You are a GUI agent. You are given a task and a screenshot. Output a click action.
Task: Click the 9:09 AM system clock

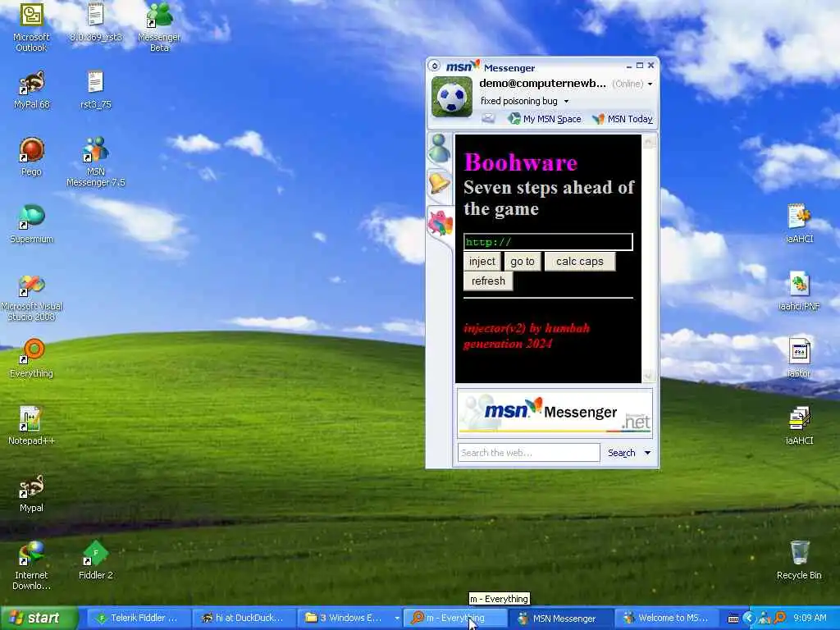pos(810,619)
